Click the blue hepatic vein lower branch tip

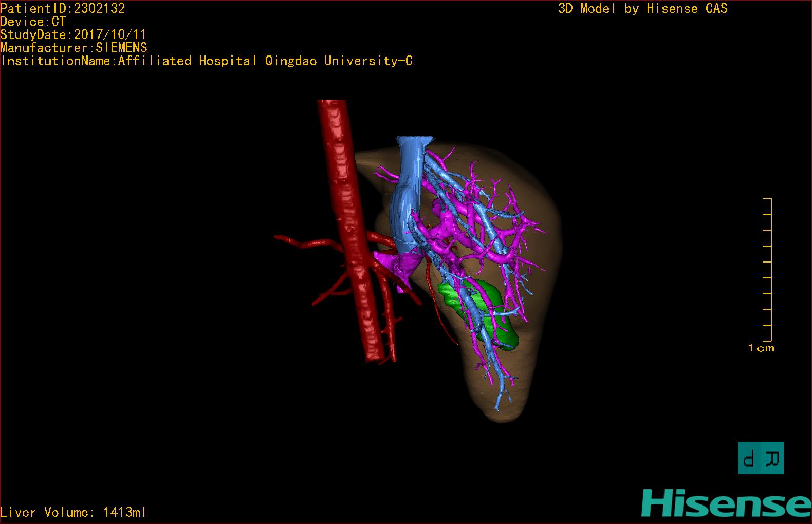pyautogui.click(x=497, y=405)
